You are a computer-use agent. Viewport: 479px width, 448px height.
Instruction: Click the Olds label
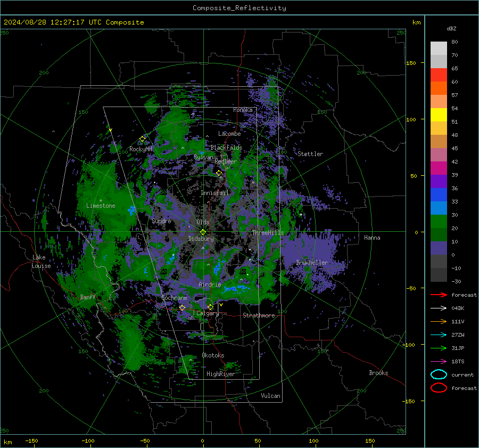point(203,222)
